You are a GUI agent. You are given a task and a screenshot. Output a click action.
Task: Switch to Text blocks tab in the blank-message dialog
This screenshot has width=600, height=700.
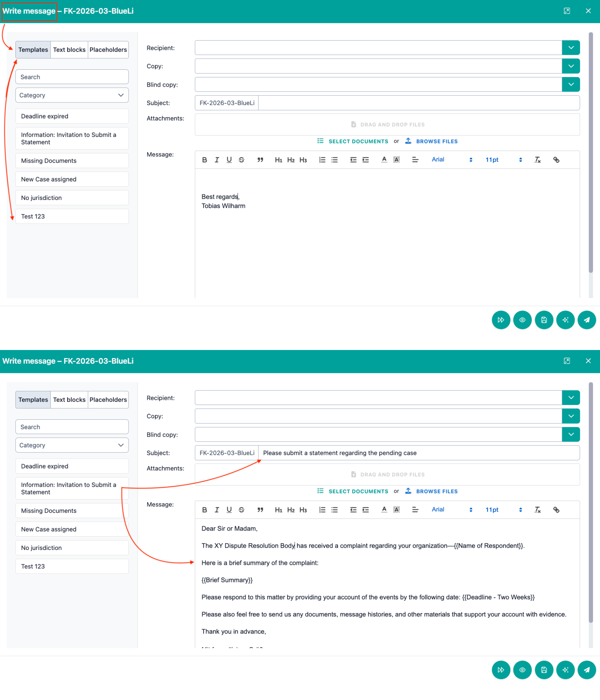click(69, 50)
